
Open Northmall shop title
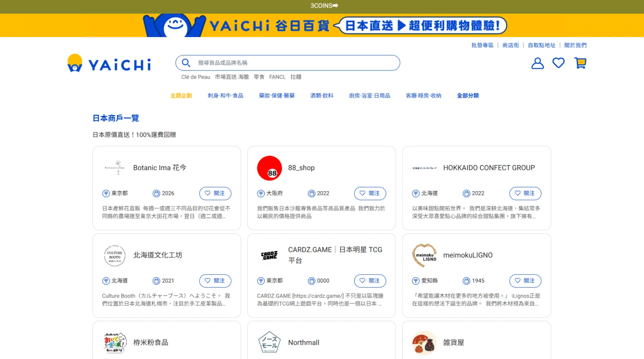coord(304,342)
